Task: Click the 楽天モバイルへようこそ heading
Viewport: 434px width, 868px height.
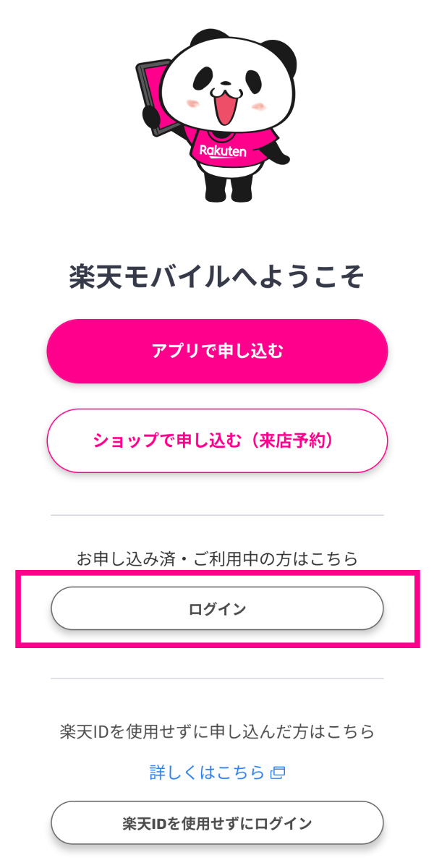Action: pyautogui.click(x=217, y=277)
